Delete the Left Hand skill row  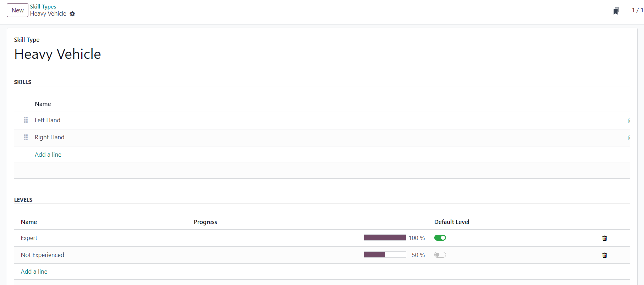coord(628,121)
